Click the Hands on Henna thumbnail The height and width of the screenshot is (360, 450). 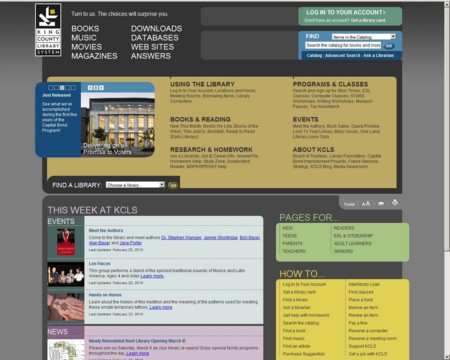click(x=66, y=307)
